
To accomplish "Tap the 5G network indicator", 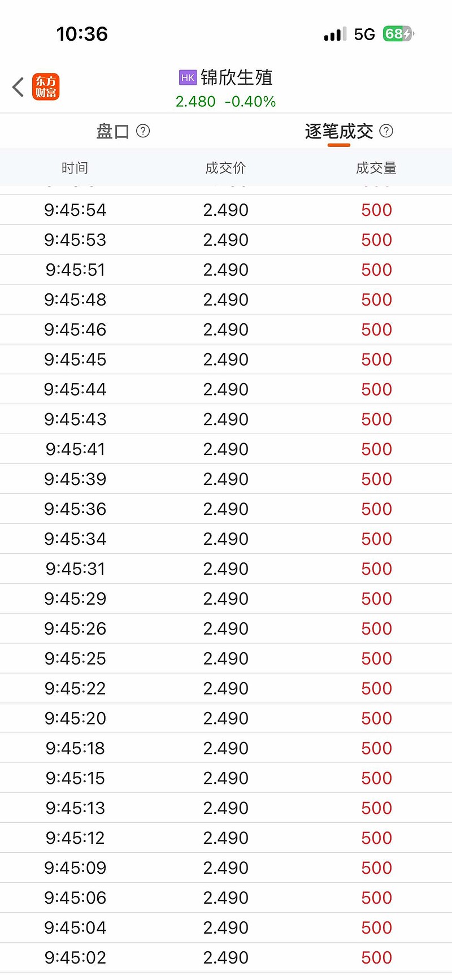I will pyautogui.click(x=364, y=34).
